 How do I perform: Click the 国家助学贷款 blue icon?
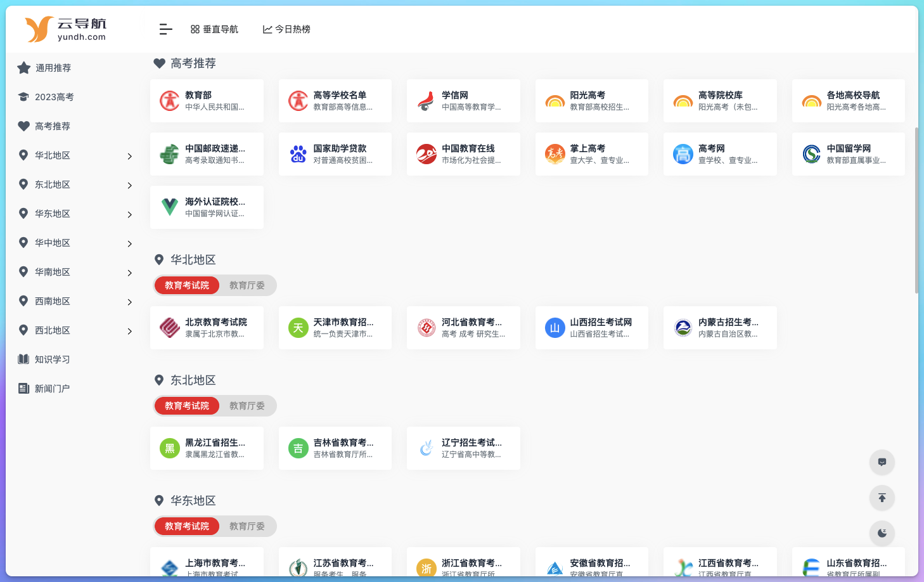tap(298, 154)
